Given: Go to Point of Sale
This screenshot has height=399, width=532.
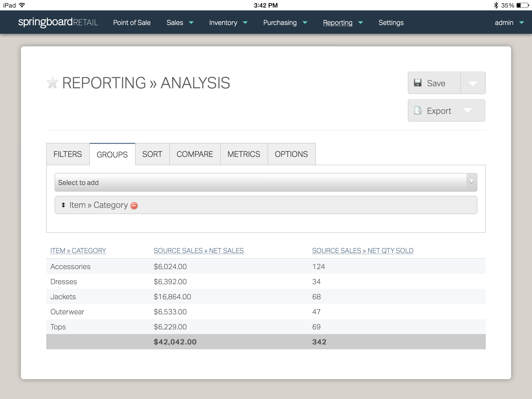Looking at the screenshot, I should click(132, 23).
